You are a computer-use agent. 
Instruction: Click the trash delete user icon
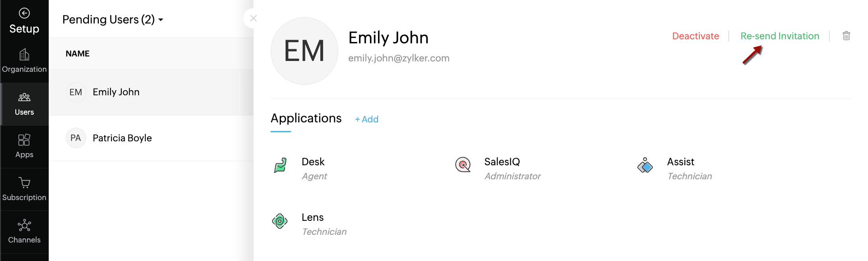pos(846,36)
